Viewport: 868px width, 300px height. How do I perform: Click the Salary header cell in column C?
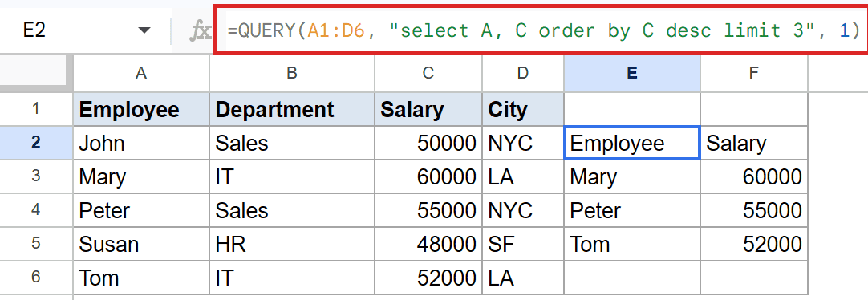(428, 109)
